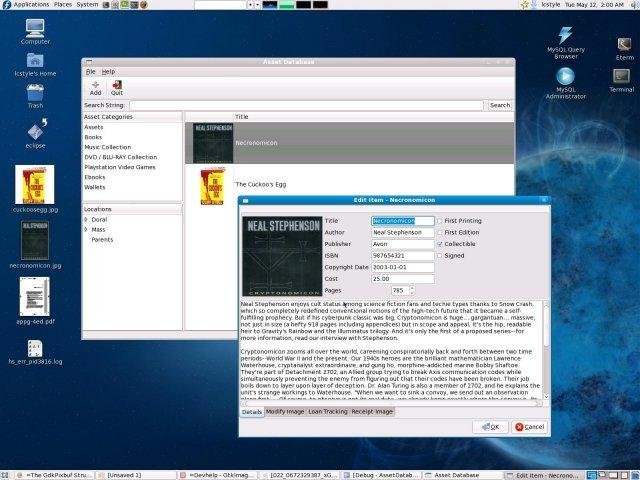The width and height of the screenshot is (640, 480).
Task: Select the Wallets category
Action: coord(95,187)
